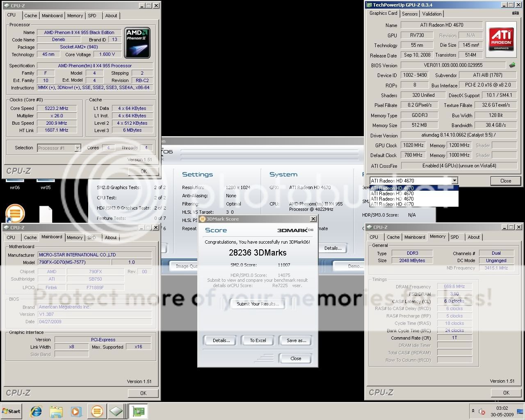Click the BIOS save chip icon in GPU-Z
525x420 pixels.
point(512,65)
